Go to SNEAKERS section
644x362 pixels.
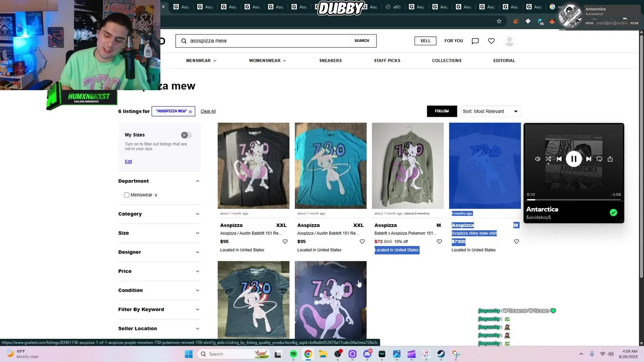tap(331, 60)
